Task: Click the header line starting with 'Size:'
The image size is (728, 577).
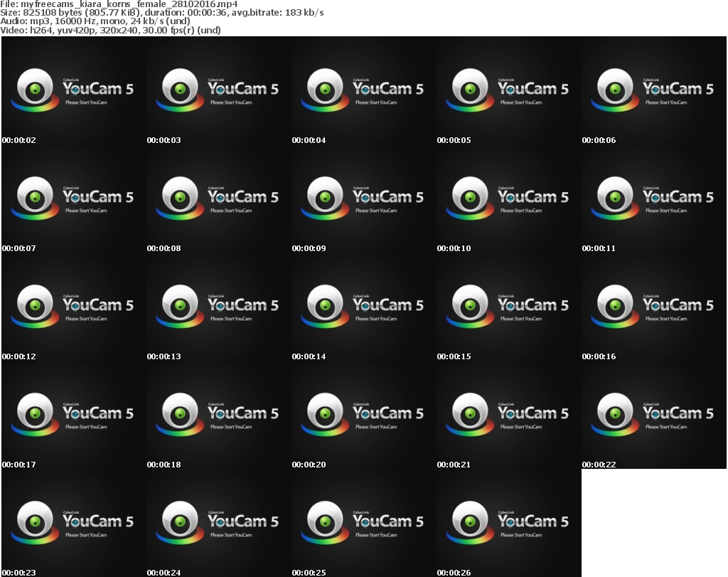Action: [x=162, y=13]
